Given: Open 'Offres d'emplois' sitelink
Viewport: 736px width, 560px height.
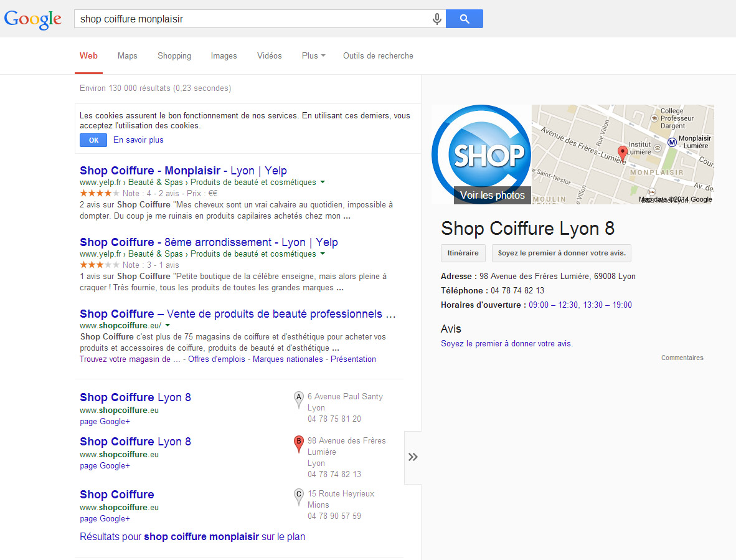Looking at the screenshot, I should pos(217,359).
